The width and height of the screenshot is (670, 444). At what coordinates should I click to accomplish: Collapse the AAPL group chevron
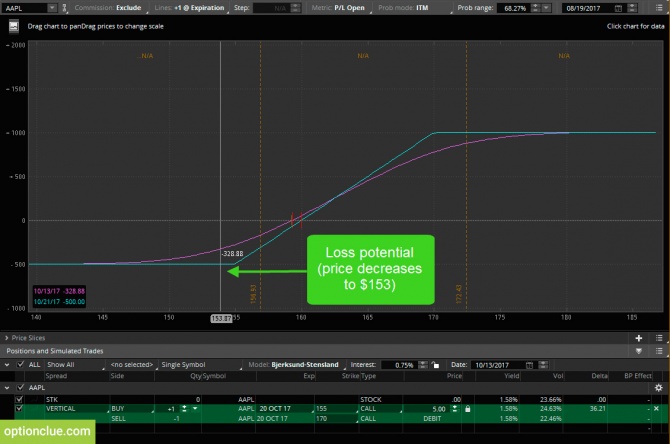(7, 388)
